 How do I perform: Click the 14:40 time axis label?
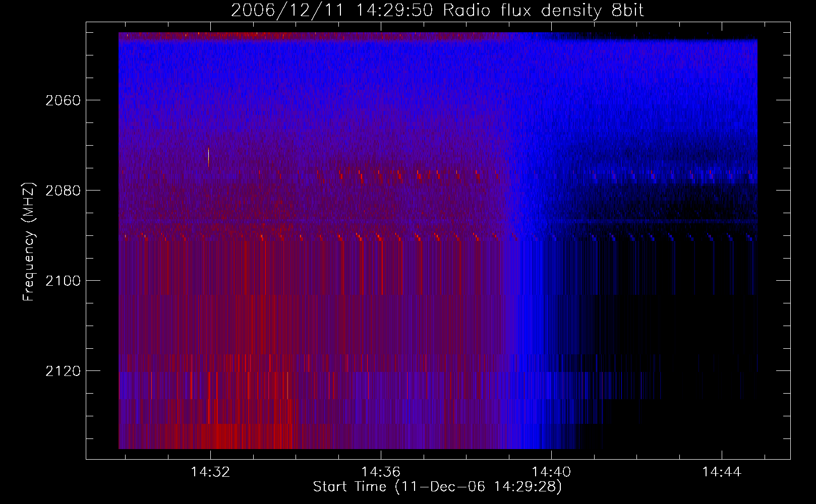pos(552,472)
